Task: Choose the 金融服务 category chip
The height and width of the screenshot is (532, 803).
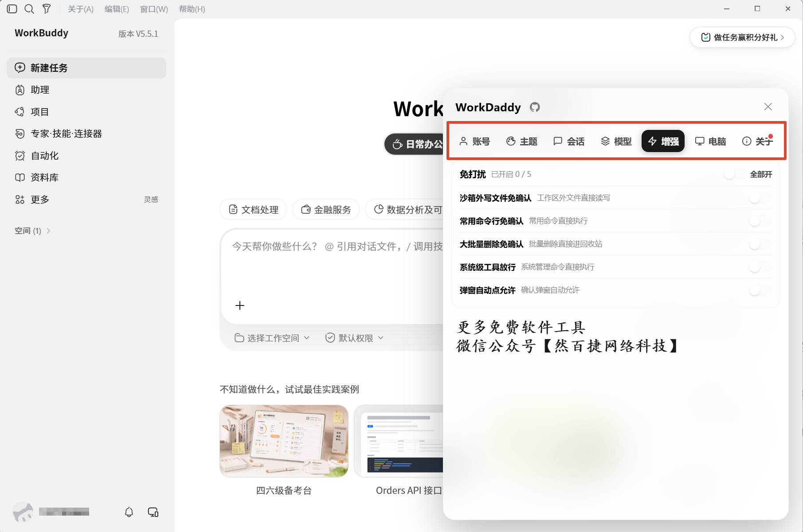Action: point(326,209)
